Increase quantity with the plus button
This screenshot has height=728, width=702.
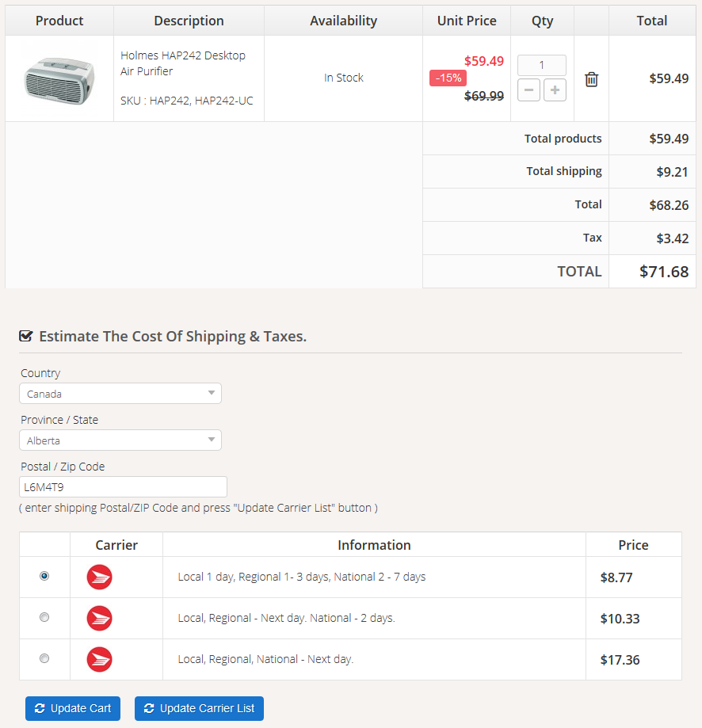point(555,90)
